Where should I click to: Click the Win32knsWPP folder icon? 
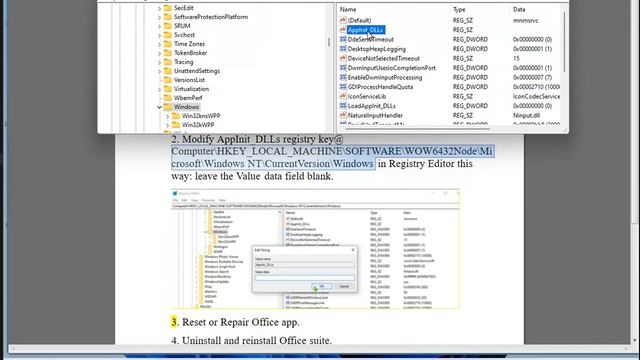point(176,116)
